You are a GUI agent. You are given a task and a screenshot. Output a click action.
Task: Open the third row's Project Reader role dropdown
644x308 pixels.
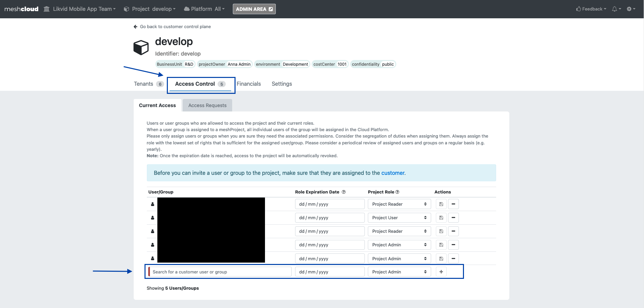(x=399, y=231)
